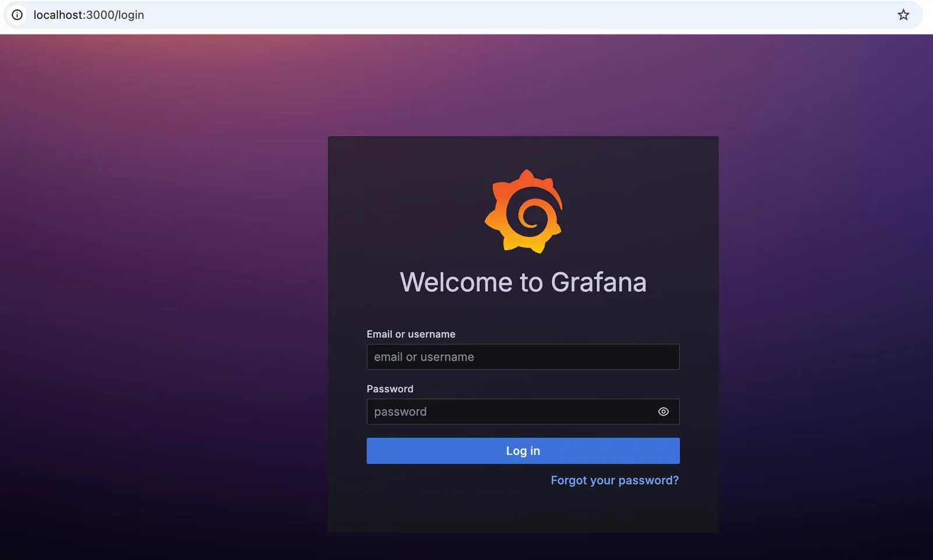Screen dimensions: 933x560
Task: Select the localhost:3000/login address bar URL
Action: point(89,15)
